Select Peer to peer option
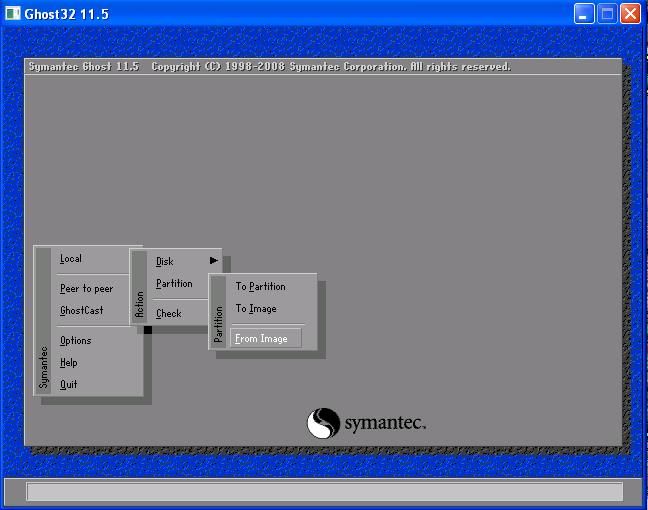 tap(86, 288)
